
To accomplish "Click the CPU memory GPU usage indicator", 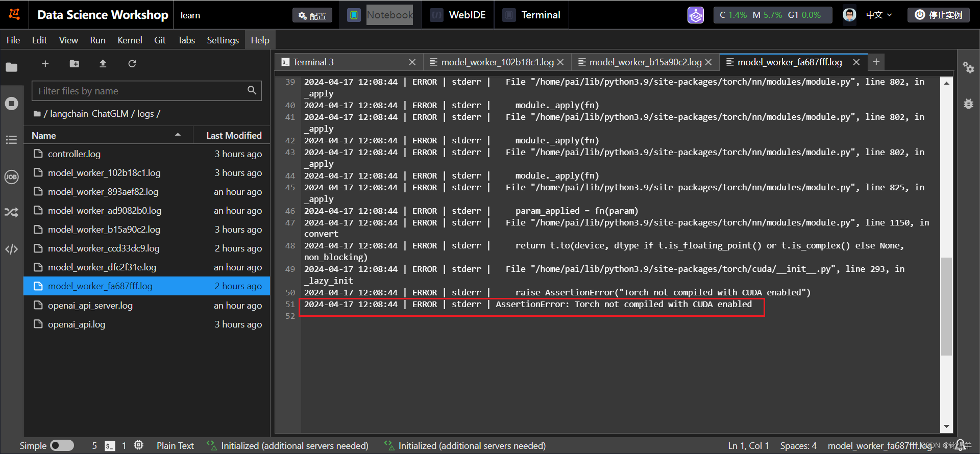I will (772, 15).
